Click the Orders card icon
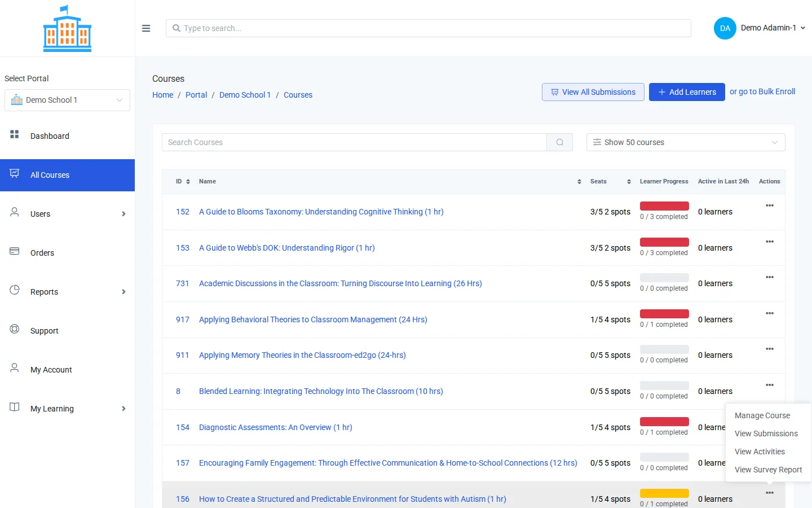Viewport: 812px width, 508px height. (15, 251)
